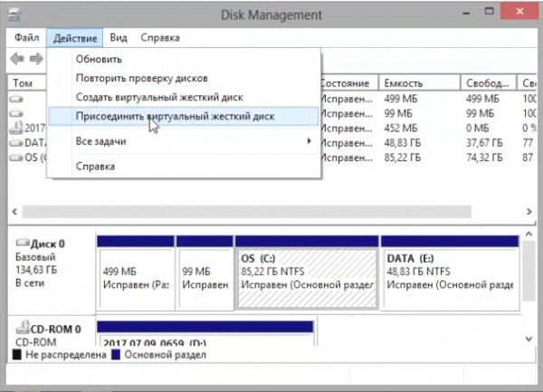Click the Back arrow toolbar icon

click(x=17, y=59)
